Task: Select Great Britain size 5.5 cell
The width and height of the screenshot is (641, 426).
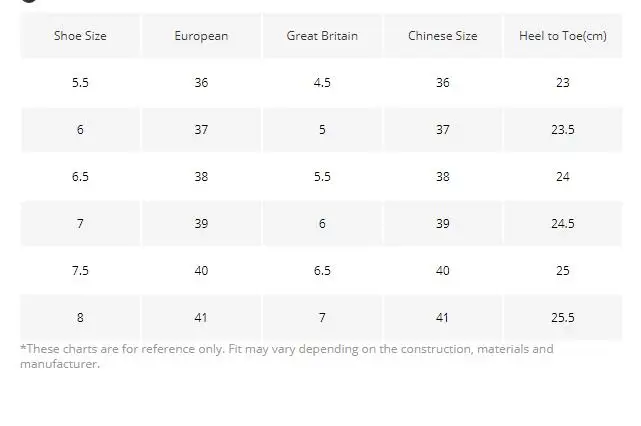Action: point(322,177)
